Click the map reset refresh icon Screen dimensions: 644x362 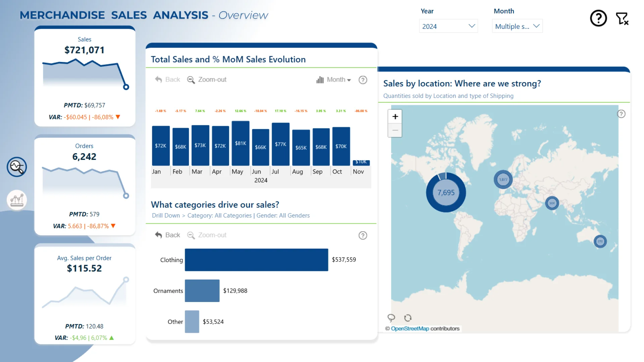click(408, 317)
